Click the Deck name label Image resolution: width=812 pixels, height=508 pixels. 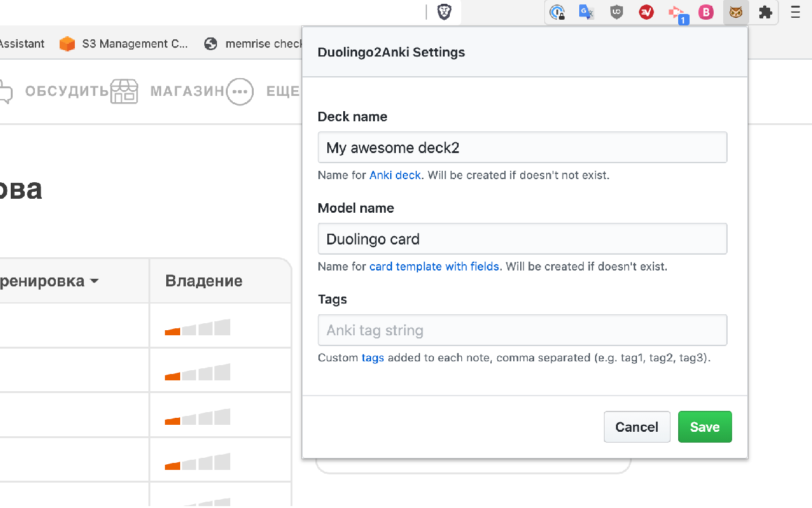[352, 117]
